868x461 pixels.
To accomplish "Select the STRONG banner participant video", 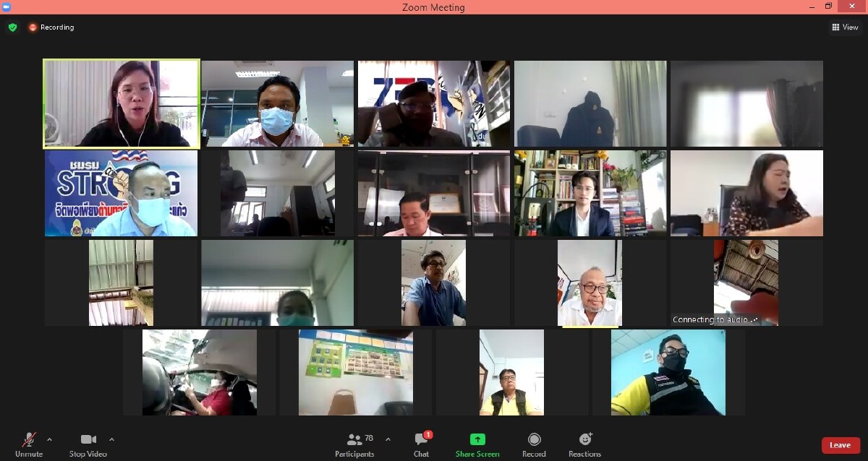I will [x=122, y=193].
